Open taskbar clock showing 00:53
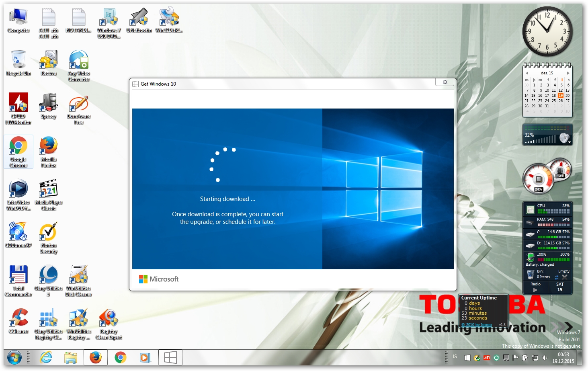The height and width of the screenshot is (371, 588). pos(563,358)
